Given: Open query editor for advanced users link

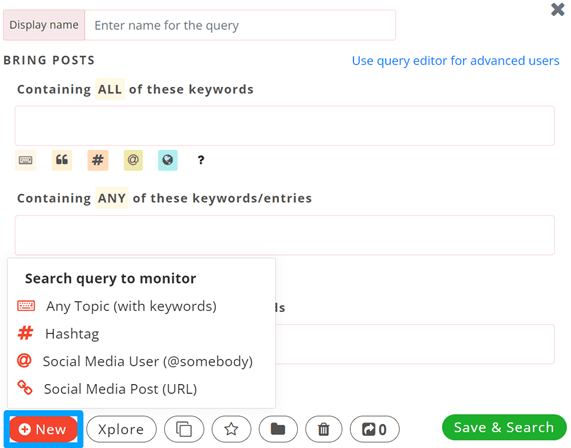Looking at the screenshot, I should (x=455, y=60).
